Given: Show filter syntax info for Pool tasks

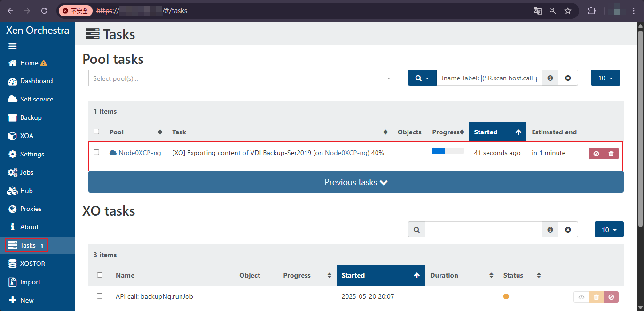Looking at the screenshot, I should point(550,78).
